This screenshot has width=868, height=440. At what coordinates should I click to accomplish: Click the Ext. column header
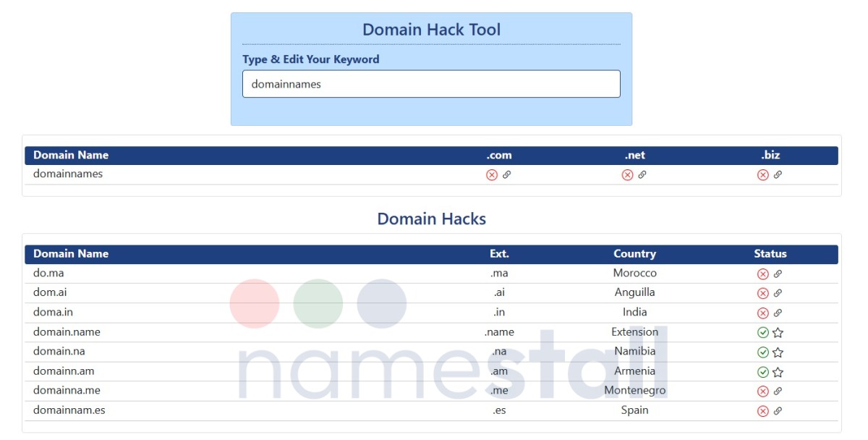pos(499,254)
